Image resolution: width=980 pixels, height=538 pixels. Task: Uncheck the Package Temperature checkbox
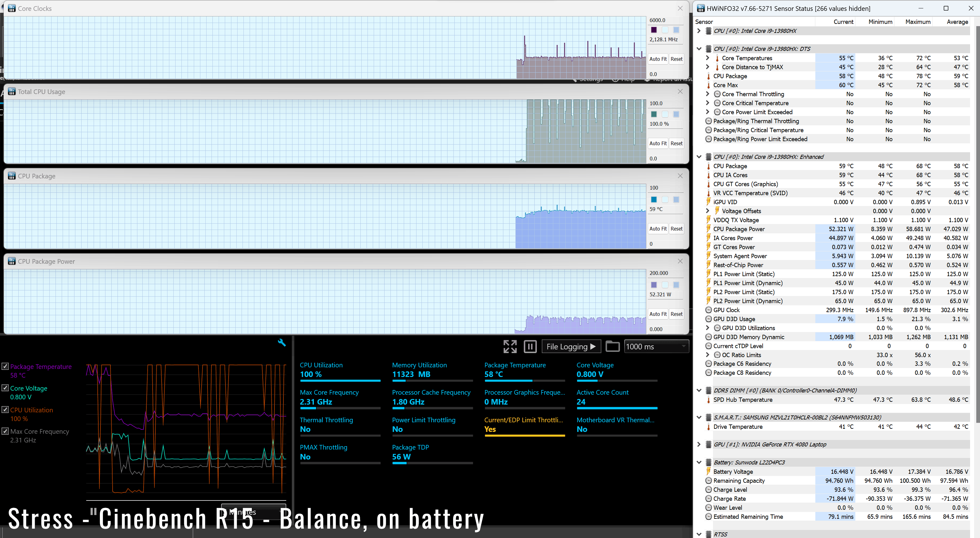(x=5, y=366)
